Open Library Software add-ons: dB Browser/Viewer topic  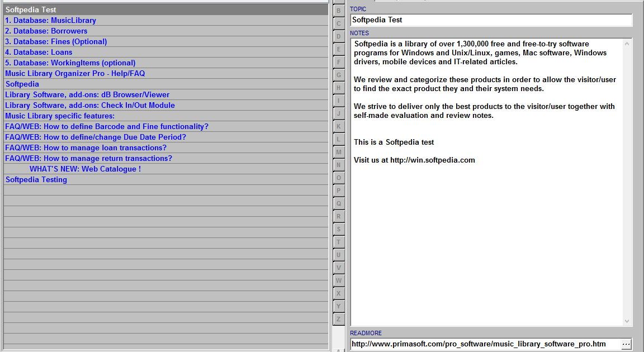click(166, 95)
